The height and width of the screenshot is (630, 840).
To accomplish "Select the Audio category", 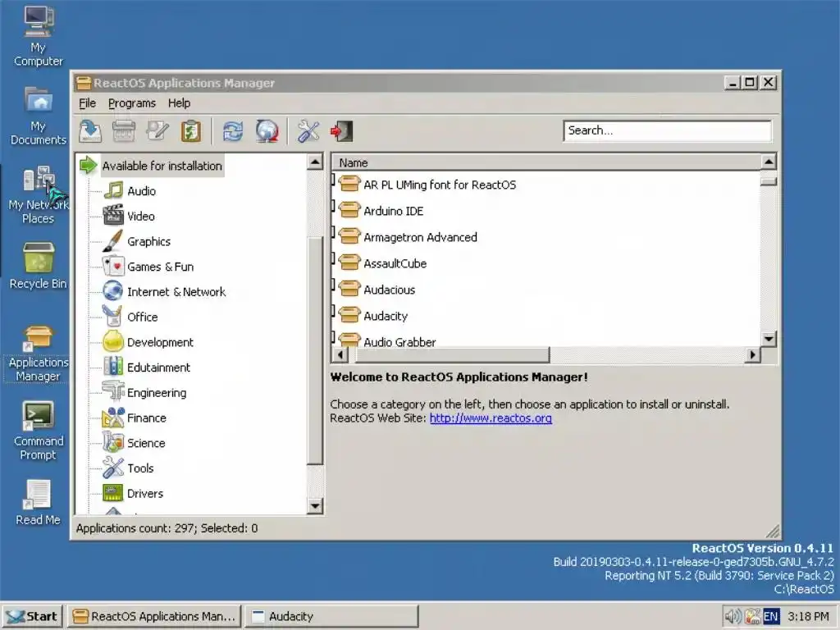I will (141, 191).
